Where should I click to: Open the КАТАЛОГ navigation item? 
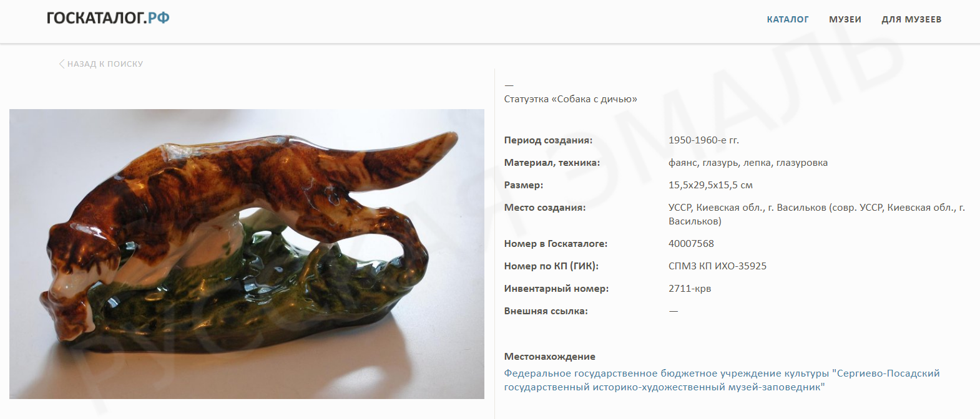tap(788, 19)
